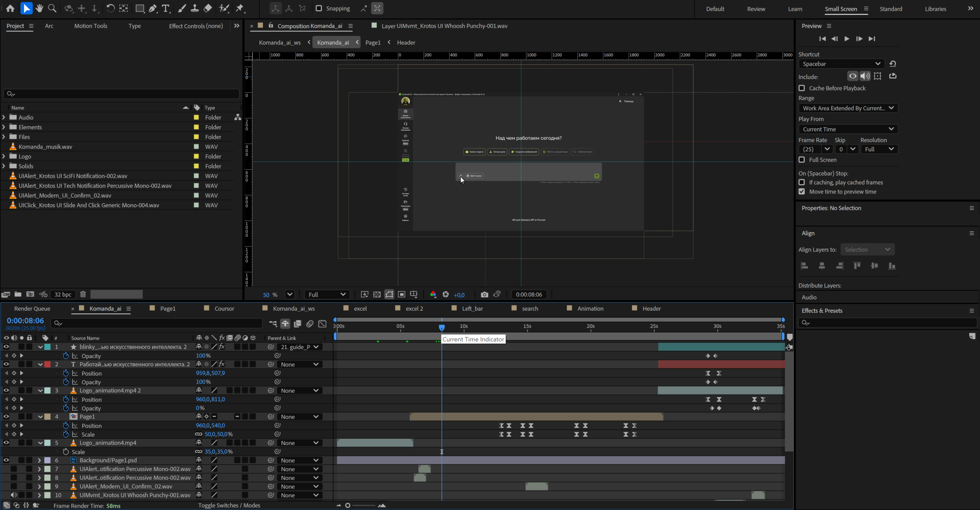Select the Hand tool
This screenshot has height=510, width=980.
tap(39, 8)
